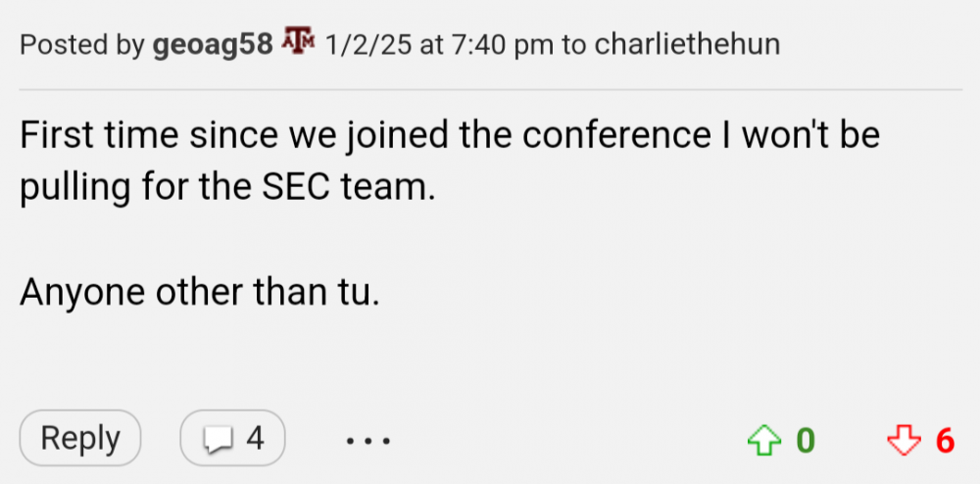Click the number 4 in the replies button
Screen dimensions: 980x484
[255, 438]
